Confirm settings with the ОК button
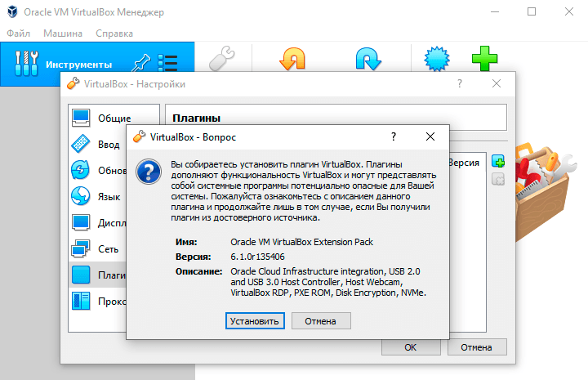Screen dimensions: 588x380 pyautogui.click(x=411, y=347)
